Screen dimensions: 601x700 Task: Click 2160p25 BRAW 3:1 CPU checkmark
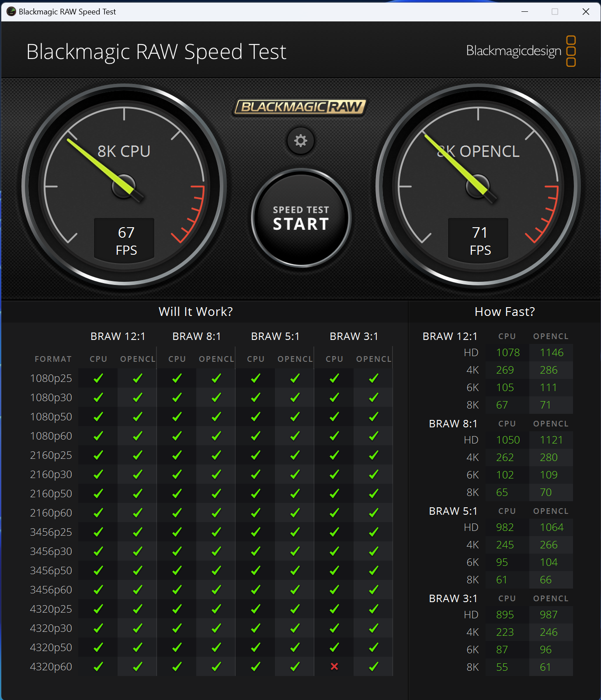click(x=334, y=455)
